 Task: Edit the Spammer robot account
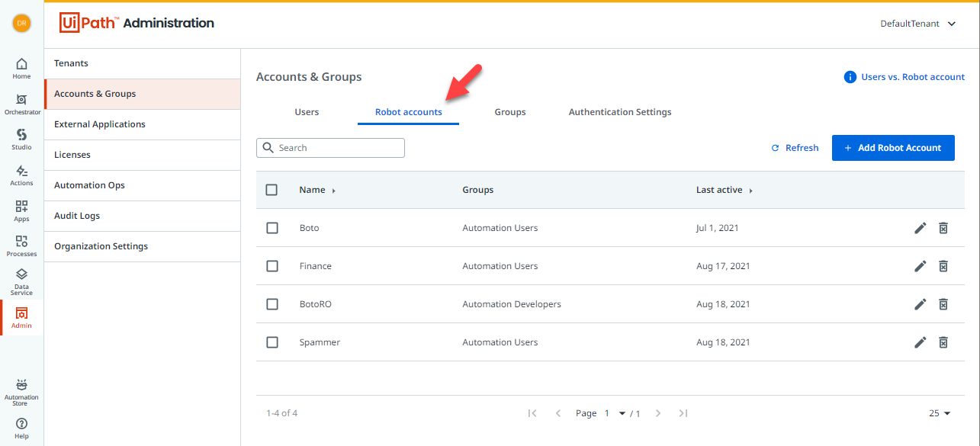(x=921, y=342)
